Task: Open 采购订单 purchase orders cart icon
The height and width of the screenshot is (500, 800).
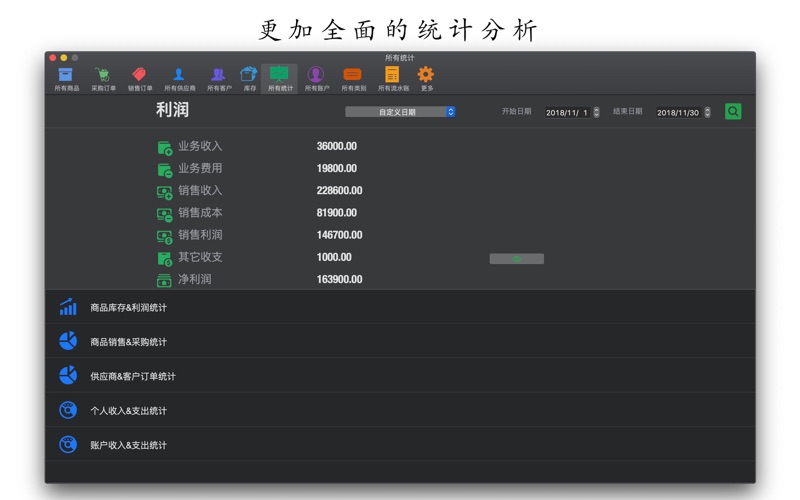Action: [103, 77]
